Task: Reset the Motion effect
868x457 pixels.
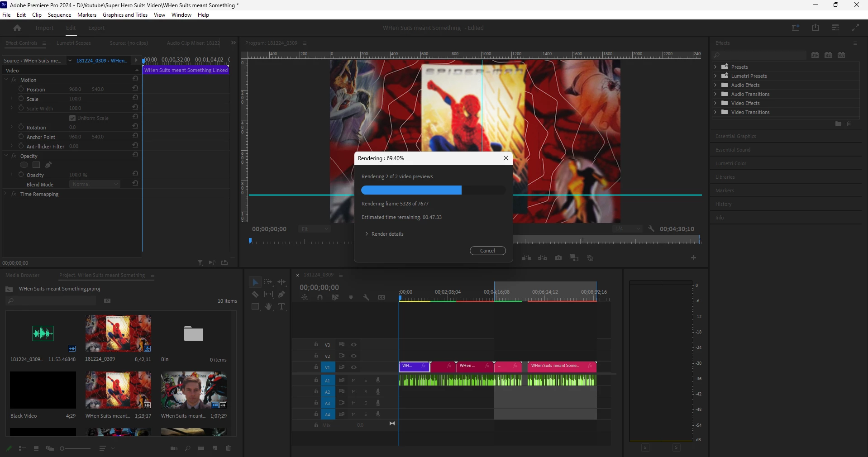Action: 135,79
